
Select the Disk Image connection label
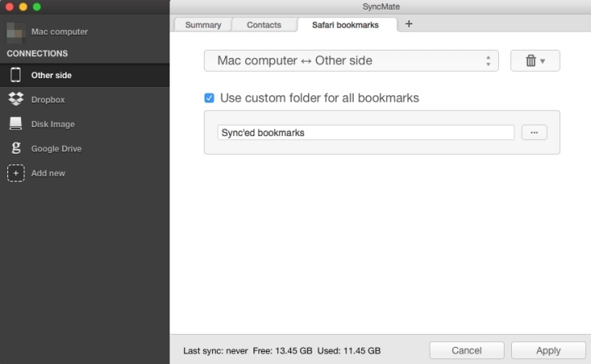coord(53,125)
